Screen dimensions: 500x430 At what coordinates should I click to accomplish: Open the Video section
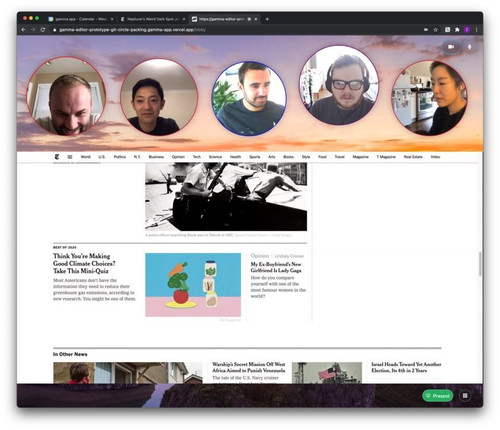pyautogui.click(x=435, y=157)
